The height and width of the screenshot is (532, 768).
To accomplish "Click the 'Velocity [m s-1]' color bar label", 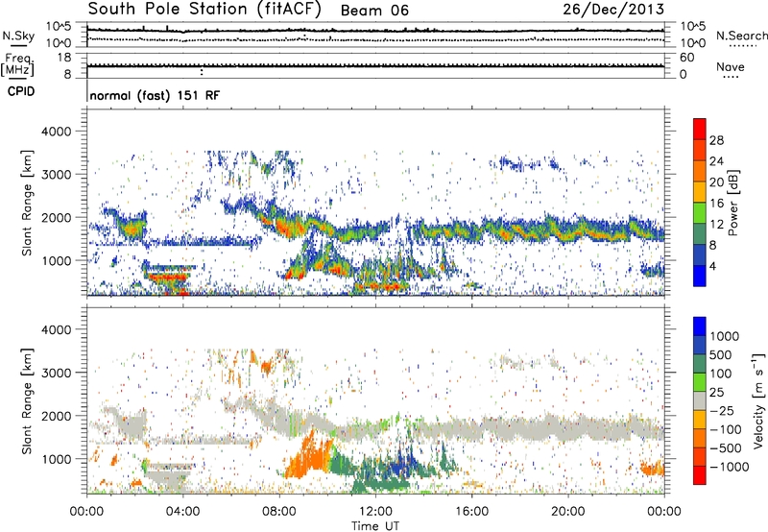I will [758, 400].
